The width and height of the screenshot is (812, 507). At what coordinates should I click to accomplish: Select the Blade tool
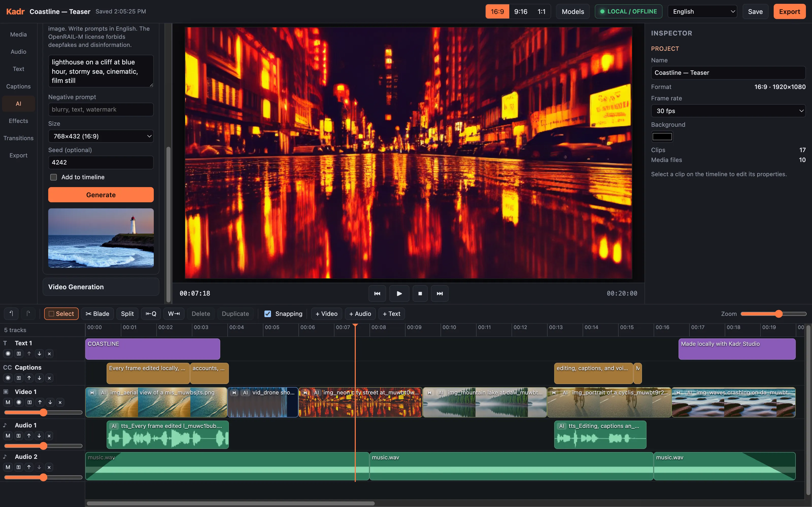97,314
